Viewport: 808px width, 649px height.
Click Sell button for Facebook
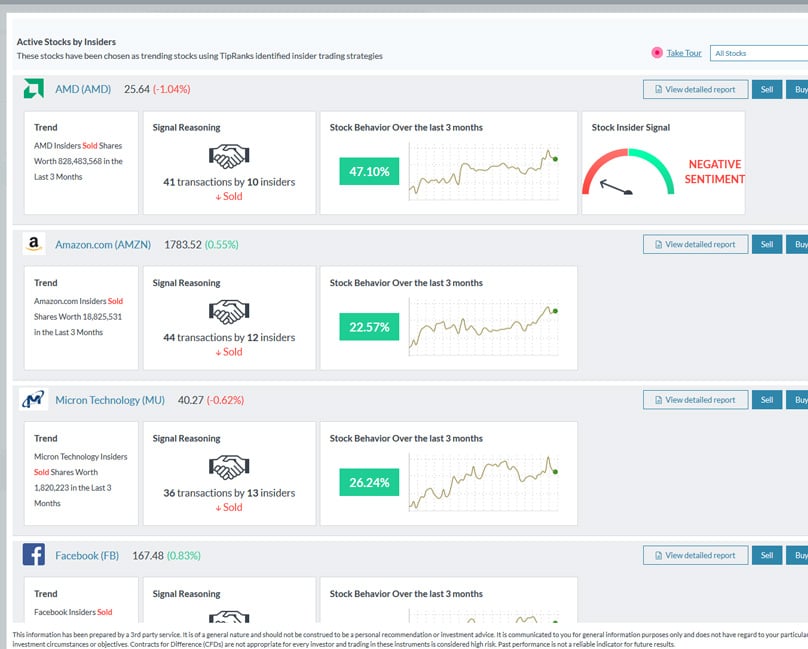click(767, 555)
